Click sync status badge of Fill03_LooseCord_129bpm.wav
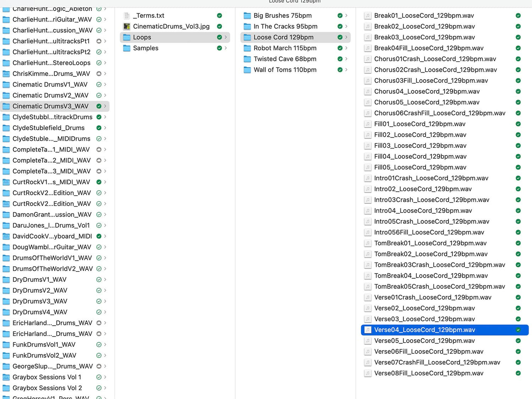This screenshot has height=399, width=532. coord(518,146)
